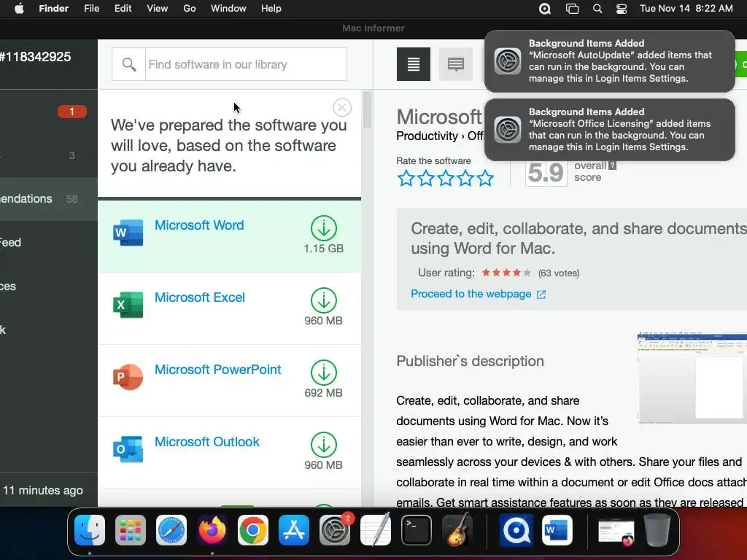
Task: Open the Word screenshot thumbnail
Action: pos(692,378)
